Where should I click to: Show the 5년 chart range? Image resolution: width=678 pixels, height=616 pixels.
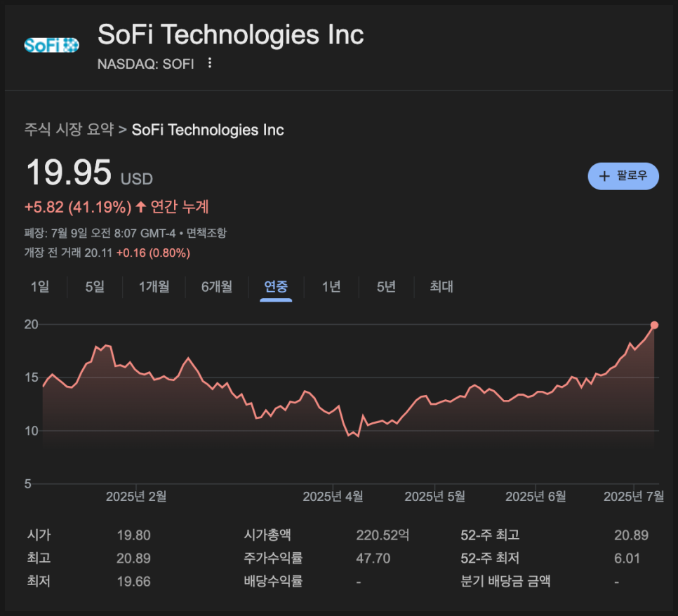(386, 287)
